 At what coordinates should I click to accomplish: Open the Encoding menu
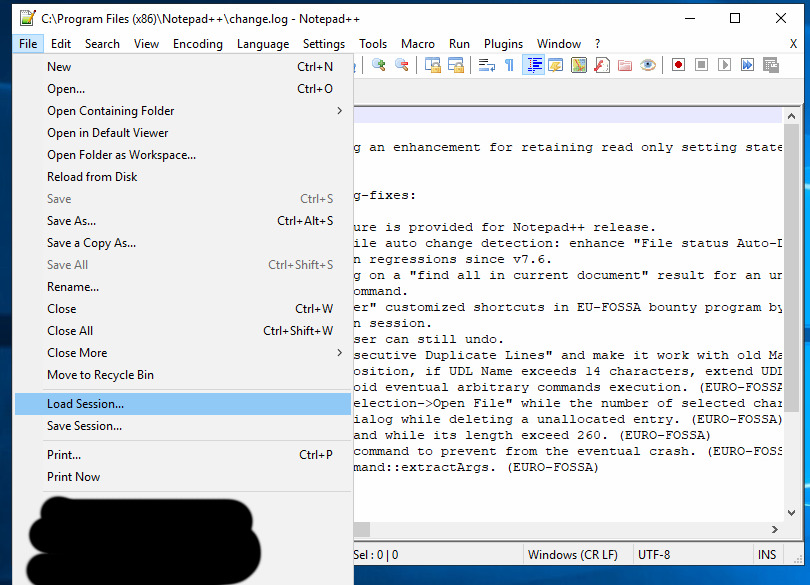coord(197,44)
